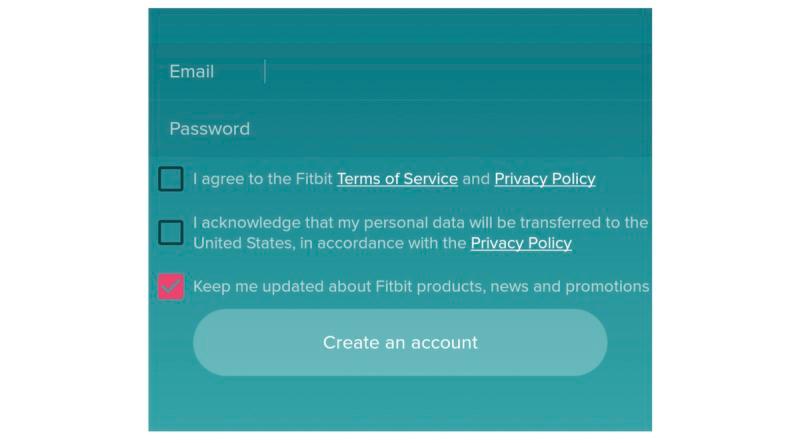Open Privacy Policy link beside Terms of Service

coord(545,179)
